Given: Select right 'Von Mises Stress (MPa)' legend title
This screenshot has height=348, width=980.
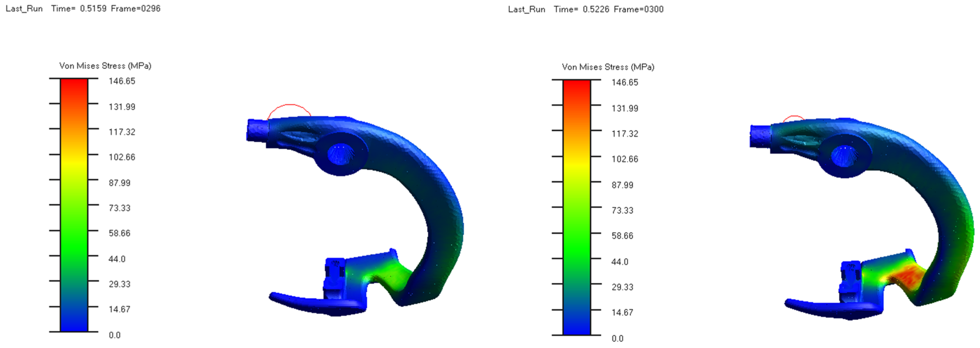Looking at the screenshot, I should [x=608, y=67].
